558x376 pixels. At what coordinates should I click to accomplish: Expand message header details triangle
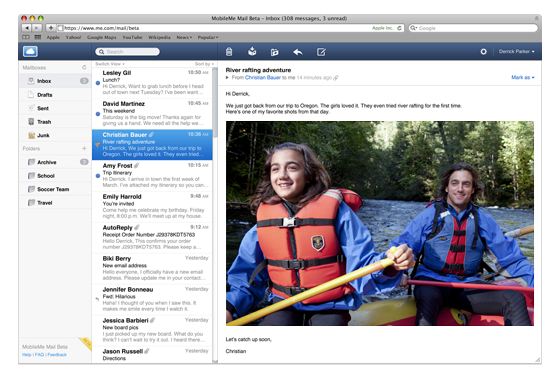[227, 77]
